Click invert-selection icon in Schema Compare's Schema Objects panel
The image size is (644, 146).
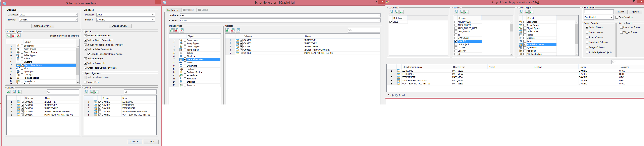[x=19, y=36]
